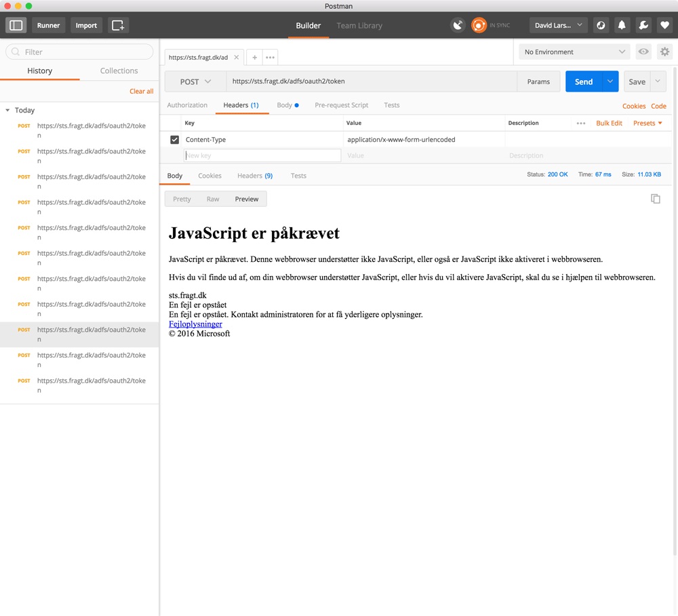Click the application/x-www-form-urlencoded value cell
678x616 pixels.
tap(424, 140)
